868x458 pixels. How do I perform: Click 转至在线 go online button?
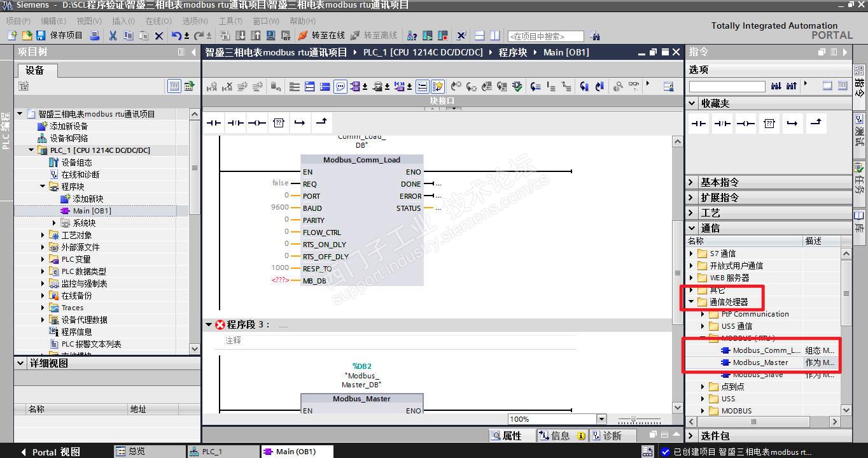tap(321, 35)
